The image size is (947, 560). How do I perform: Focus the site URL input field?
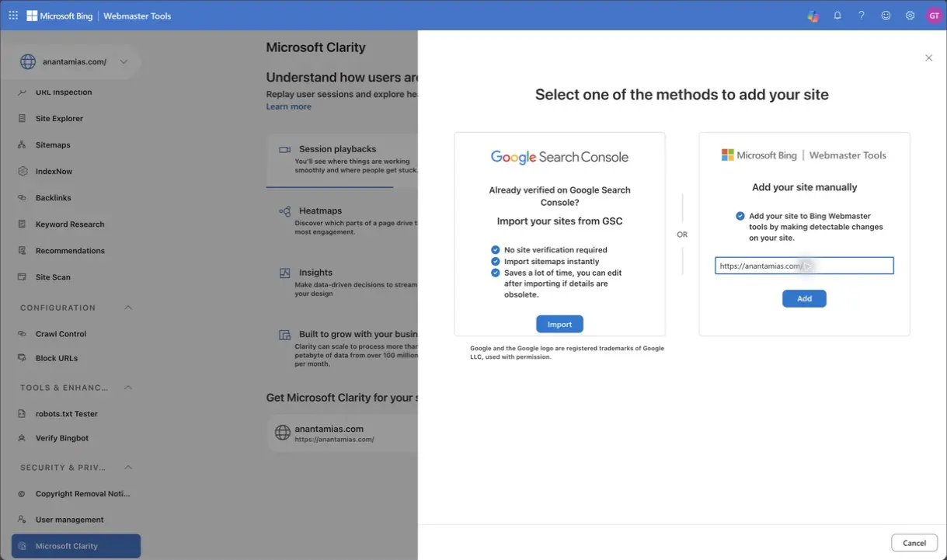click(804, 266)
